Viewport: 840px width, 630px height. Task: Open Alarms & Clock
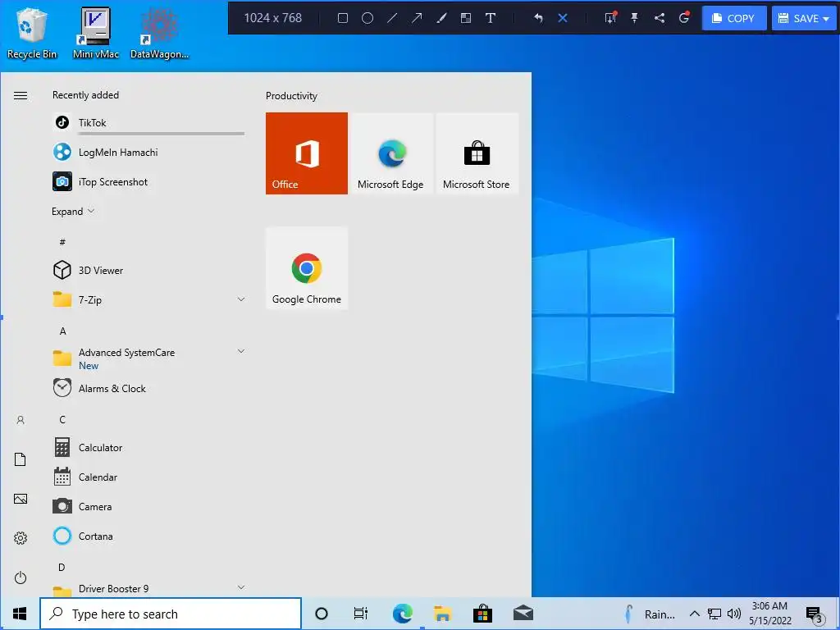[x=148, y=388]
